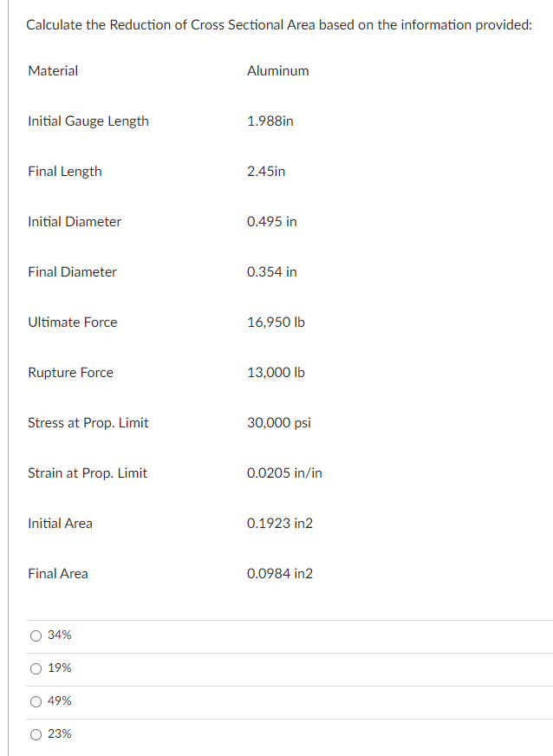This screenshot has height=756, width=553.
Task: Click the Initial Gauge Length label
Action: coord(88,121)
